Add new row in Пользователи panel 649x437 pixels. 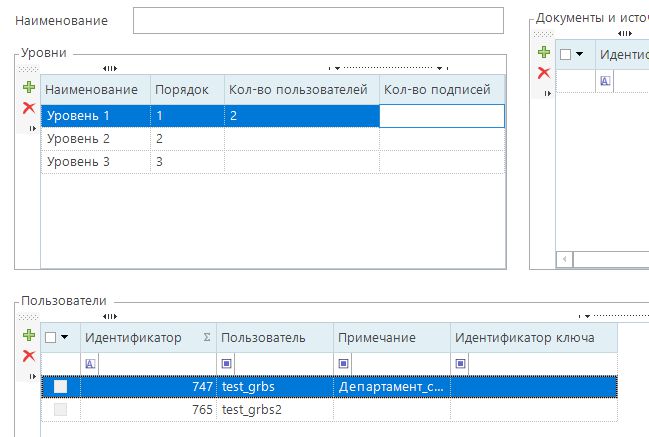[29, 336]
